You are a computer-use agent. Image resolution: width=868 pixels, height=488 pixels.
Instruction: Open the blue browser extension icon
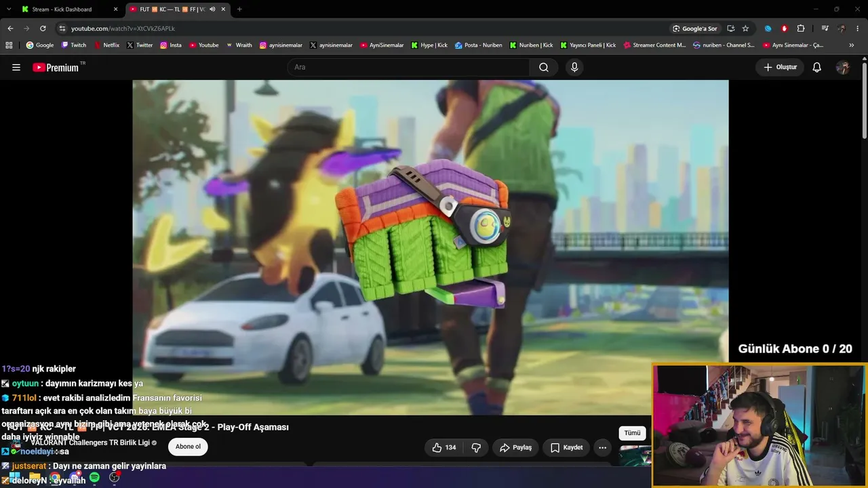pos(768,28)
